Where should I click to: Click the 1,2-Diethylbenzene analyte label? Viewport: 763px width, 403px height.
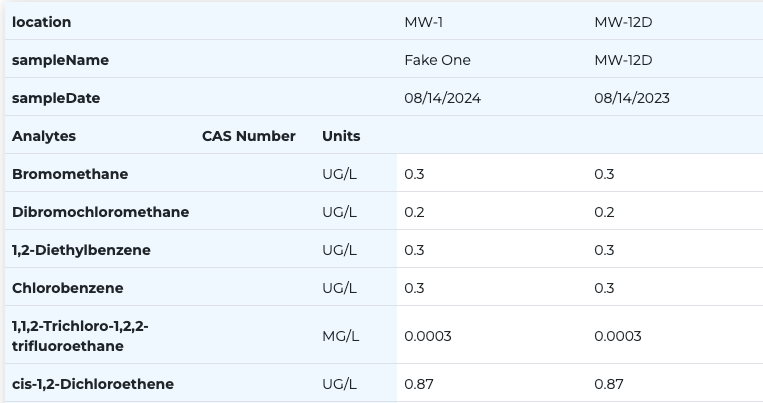[81, 250]
